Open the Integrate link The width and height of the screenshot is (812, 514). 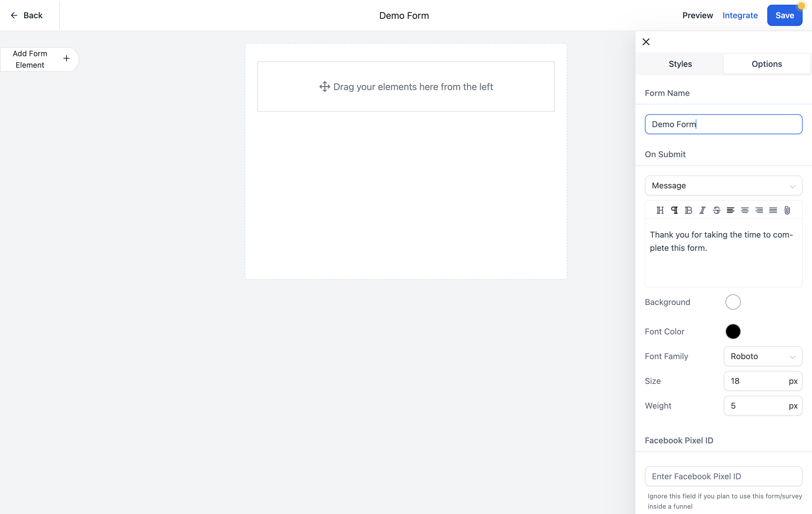click(x=740, y=16)
